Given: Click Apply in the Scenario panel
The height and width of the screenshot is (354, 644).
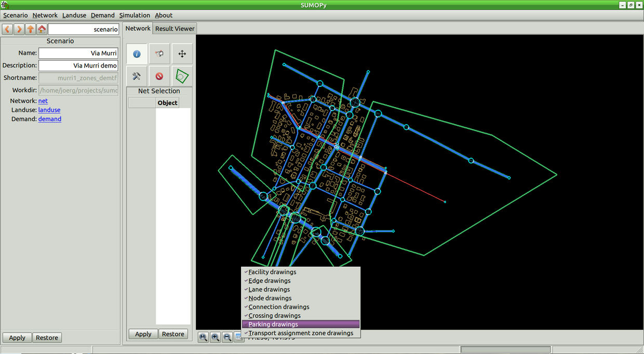Looking at the screenshot, I should click(17, 338).
